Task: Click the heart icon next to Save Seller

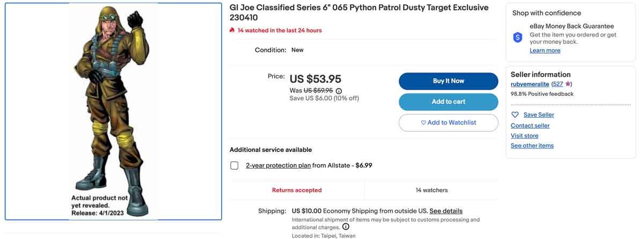Action: click(x=515, y=114)
